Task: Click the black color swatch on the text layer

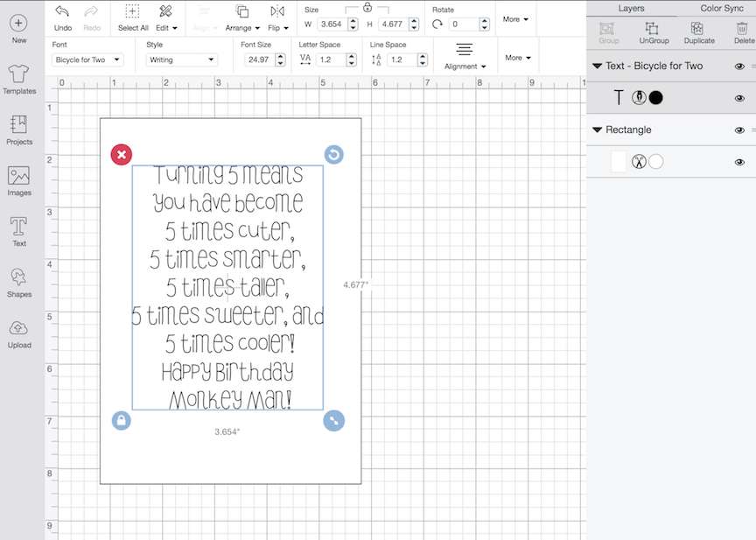Action: pos(655,97)
